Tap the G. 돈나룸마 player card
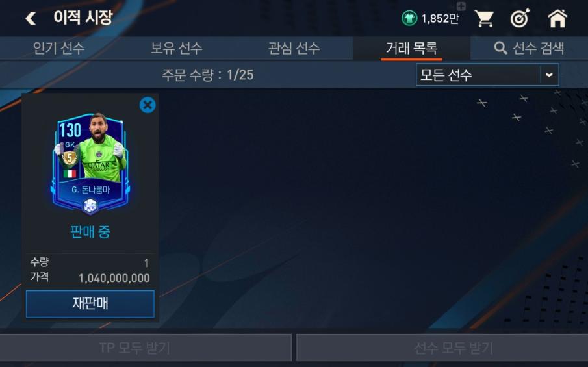The image size is (588, 367). [90, 164]
